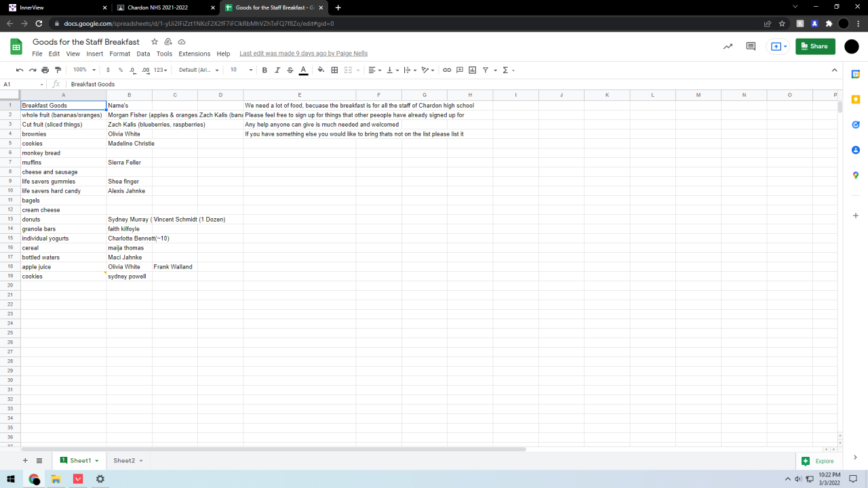Viewport: 868px width, 488px height.
Task: Open the font size dropdown
Action: tap(241, 70)
